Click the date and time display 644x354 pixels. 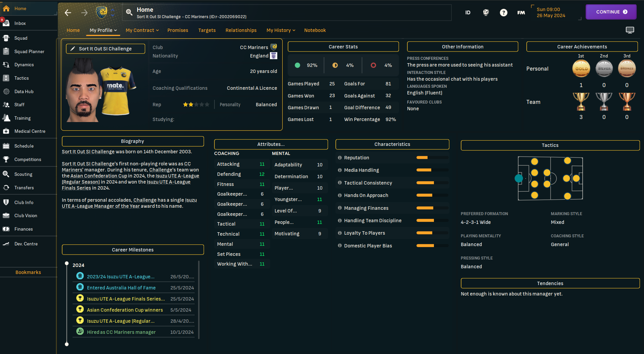pyautogui.click(x=551, y=12)
